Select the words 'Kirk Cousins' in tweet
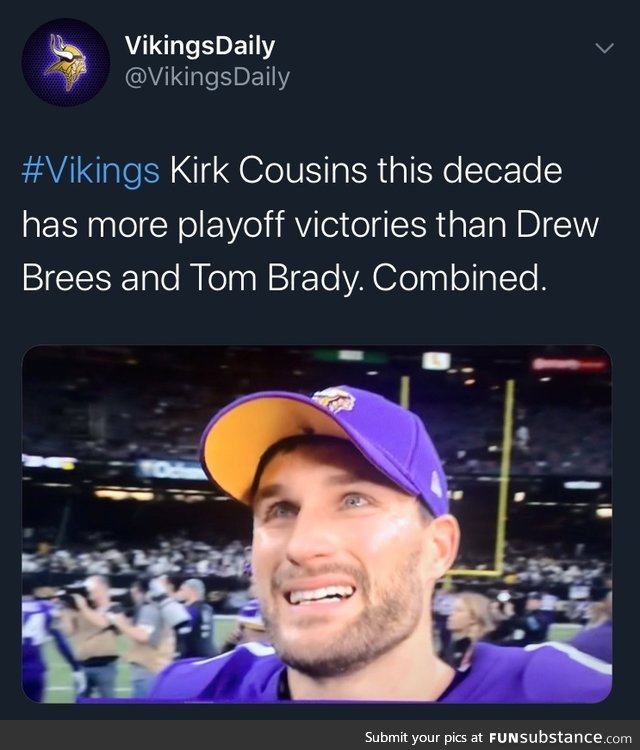The height and width of the screenshot is (750, 640). (270, 170)
